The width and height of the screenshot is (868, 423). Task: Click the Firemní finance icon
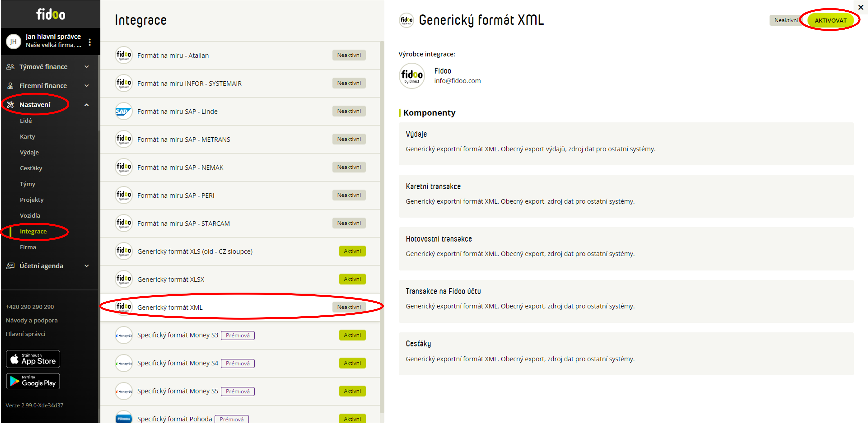tap(10, 86)
